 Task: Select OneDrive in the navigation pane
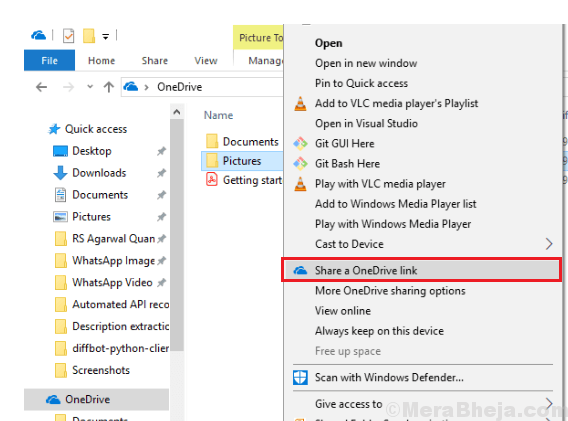(x=96, y=400)
